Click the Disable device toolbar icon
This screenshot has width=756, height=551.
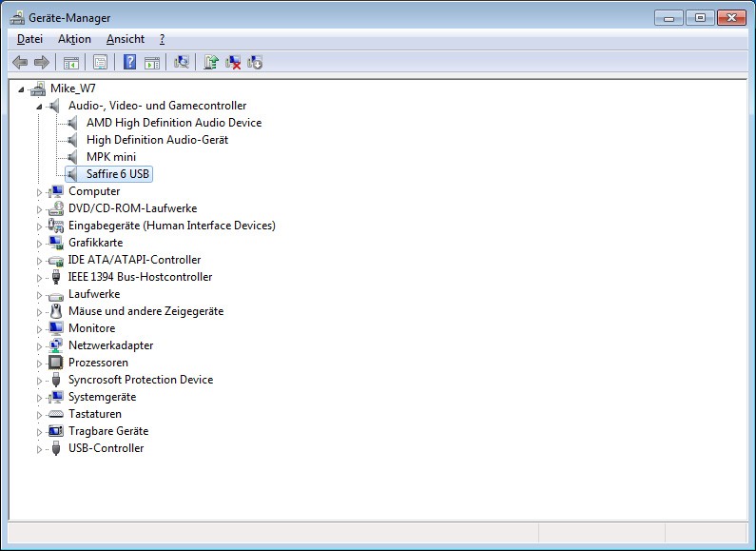pos(255,62)
